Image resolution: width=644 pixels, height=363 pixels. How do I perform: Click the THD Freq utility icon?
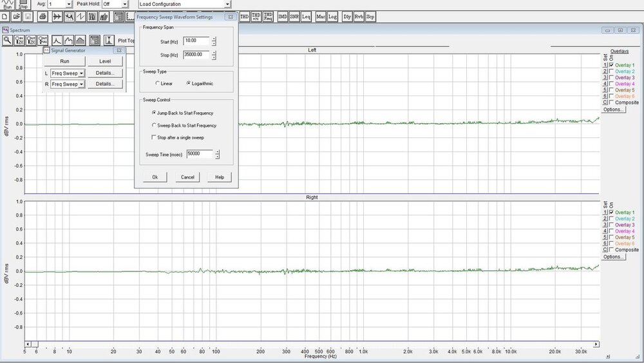(x=268, y=17)
